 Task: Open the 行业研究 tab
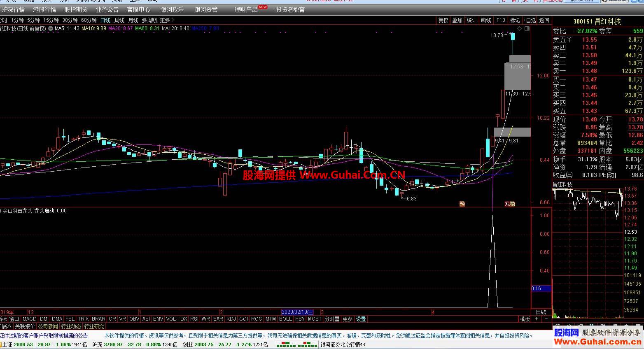coord(94,326)
